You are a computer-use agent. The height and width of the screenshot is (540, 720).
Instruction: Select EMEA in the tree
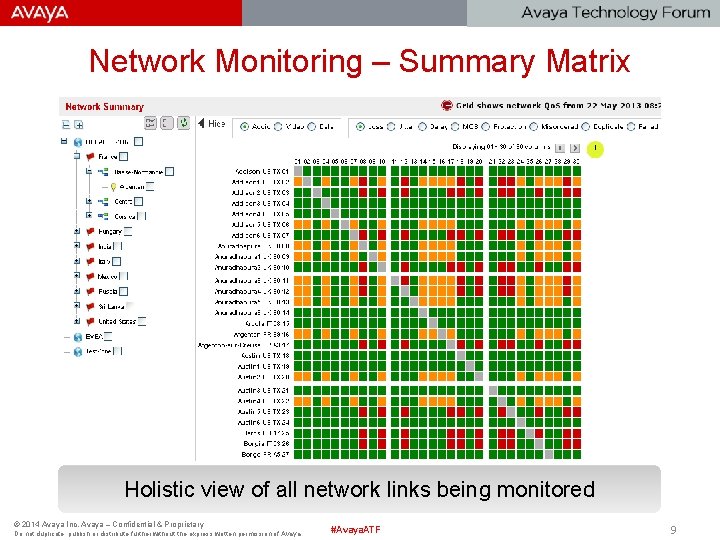point(94,337)
